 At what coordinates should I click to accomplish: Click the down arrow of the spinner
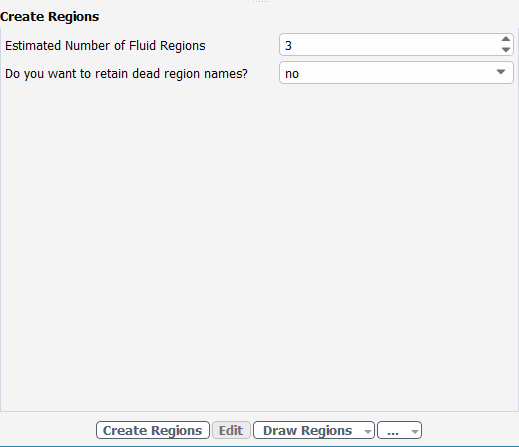[506, 50]
